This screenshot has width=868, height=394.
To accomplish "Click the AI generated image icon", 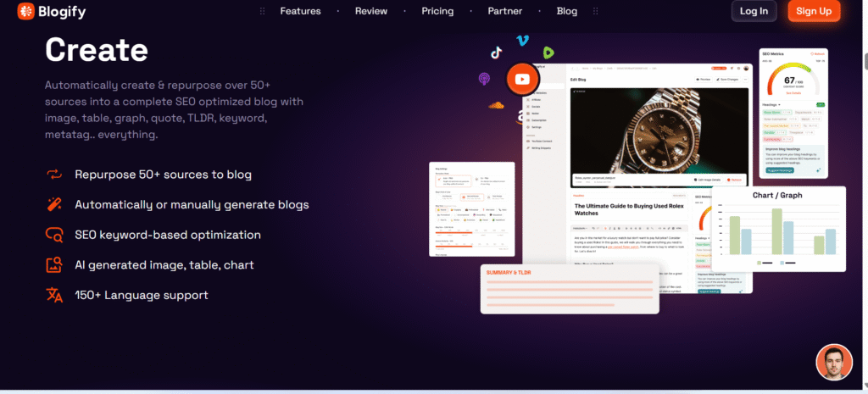I will coord(54,264).
